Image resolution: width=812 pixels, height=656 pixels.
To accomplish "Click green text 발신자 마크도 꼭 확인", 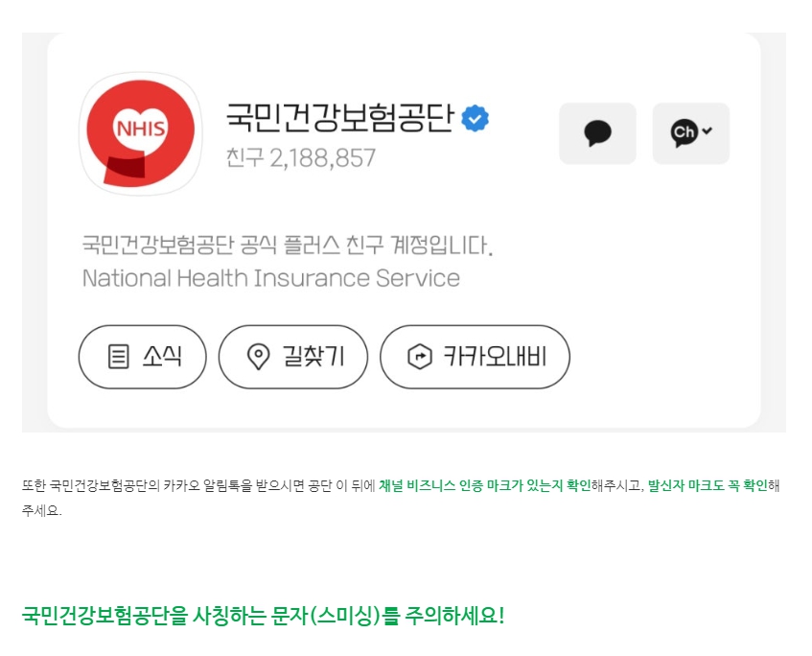I will 708,485.
